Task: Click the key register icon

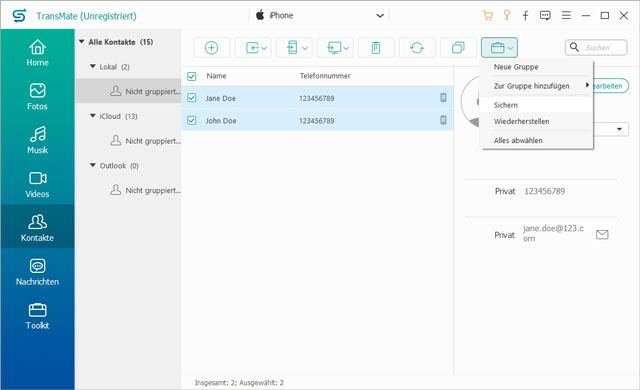Action: tap(507, 16)
